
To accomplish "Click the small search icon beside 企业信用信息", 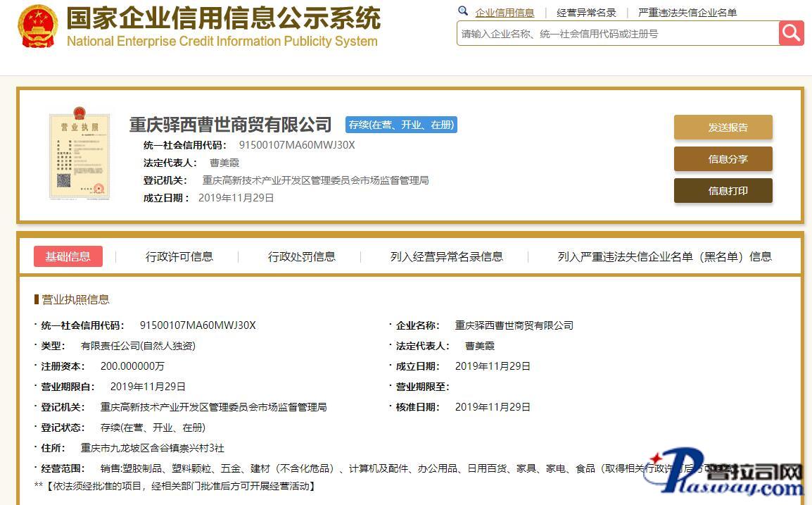I will tap(463, 11).
